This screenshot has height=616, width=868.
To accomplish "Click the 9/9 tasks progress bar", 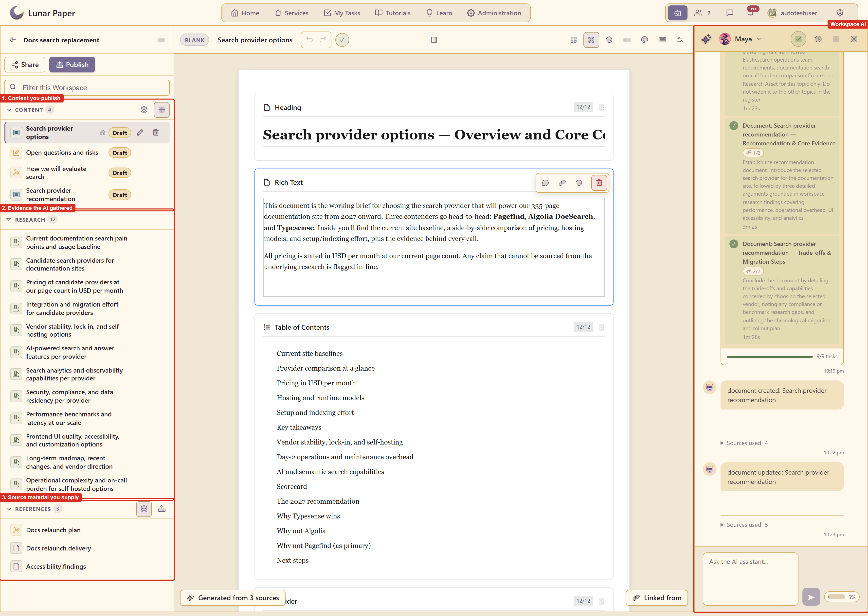I will [770, 357].
